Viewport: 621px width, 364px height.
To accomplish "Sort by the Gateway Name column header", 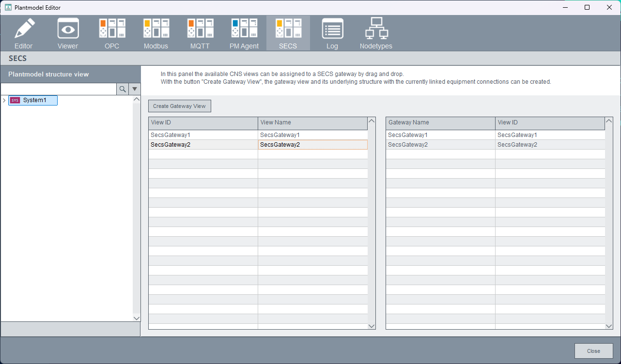I will point(440,123).
